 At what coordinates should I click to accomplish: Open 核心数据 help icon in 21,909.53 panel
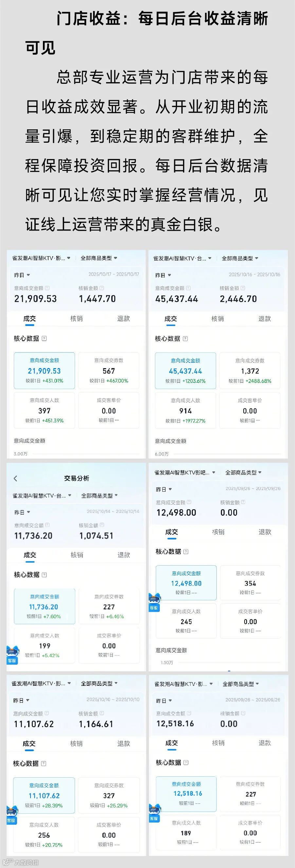pos(44,338)
